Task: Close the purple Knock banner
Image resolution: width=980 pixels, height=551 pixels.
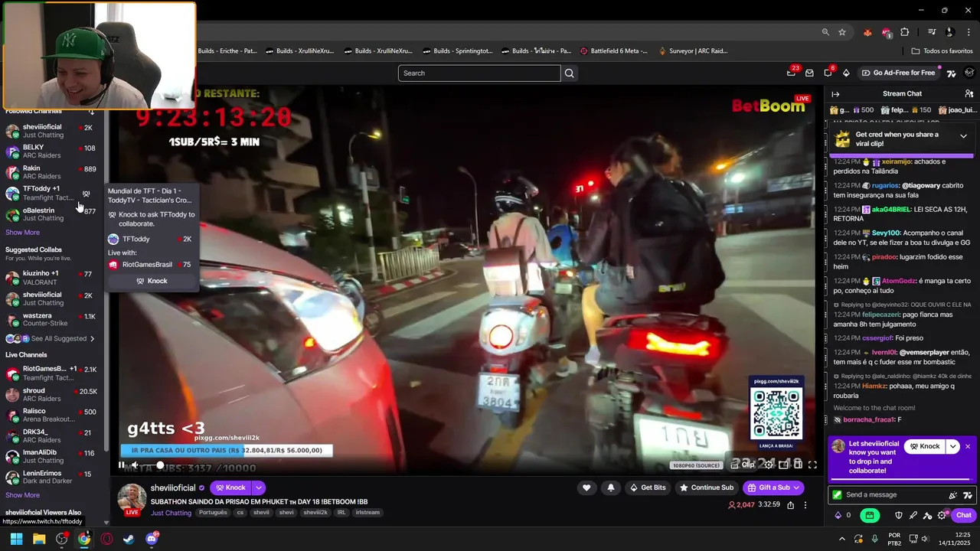Action: (x=968, y=446)
